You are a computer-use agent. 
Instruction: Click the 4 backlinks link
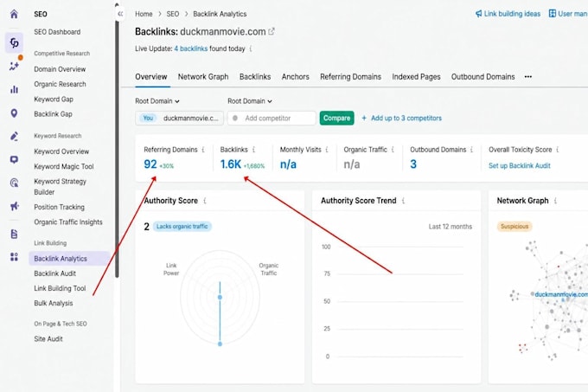(190, 48)
